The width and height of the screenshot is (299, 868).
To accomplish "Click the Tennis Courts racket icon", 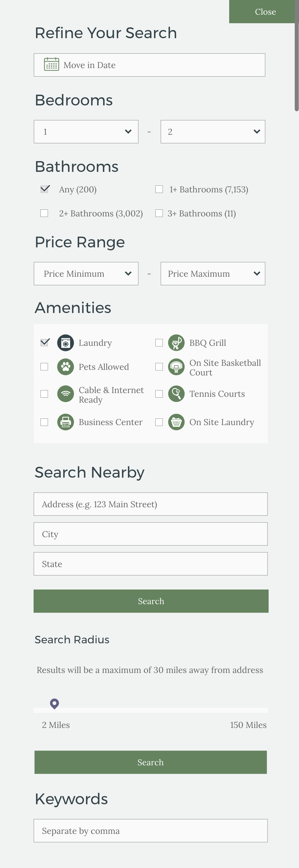I will (x=176, y=394).
